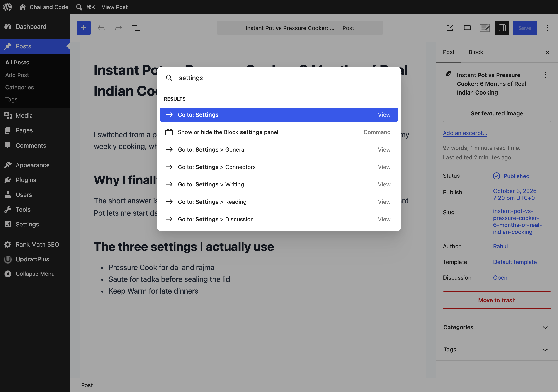Toggle the Settings sidebar panel icon

pyautogui.click(x=502, y=28)
